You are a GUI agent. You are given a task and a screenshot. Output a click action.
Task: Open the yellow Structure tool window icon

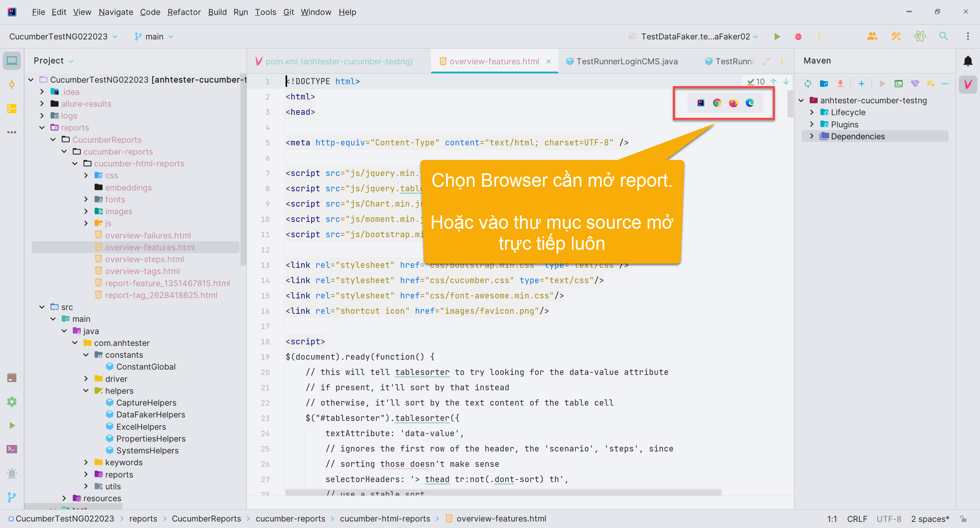point(12,109)
